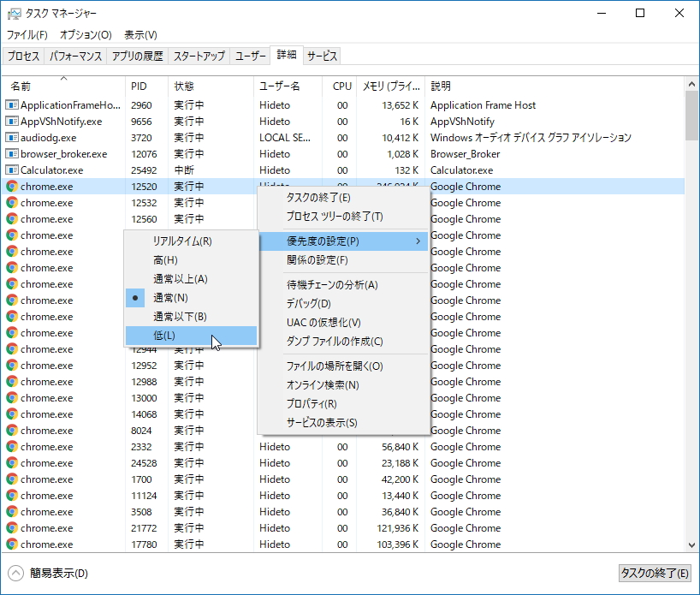Sort by the 名前 column header

tap(63, 86)
